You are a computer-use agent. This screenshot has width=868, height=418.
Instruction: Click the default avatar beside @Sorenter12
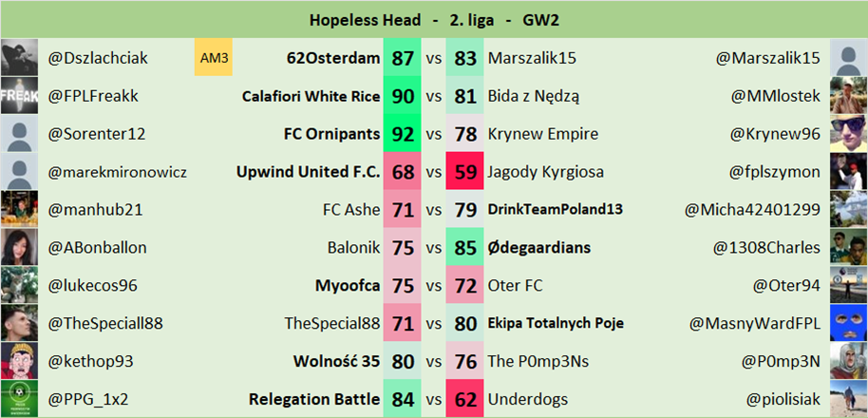pyautogui.click(x=19, y=134)
